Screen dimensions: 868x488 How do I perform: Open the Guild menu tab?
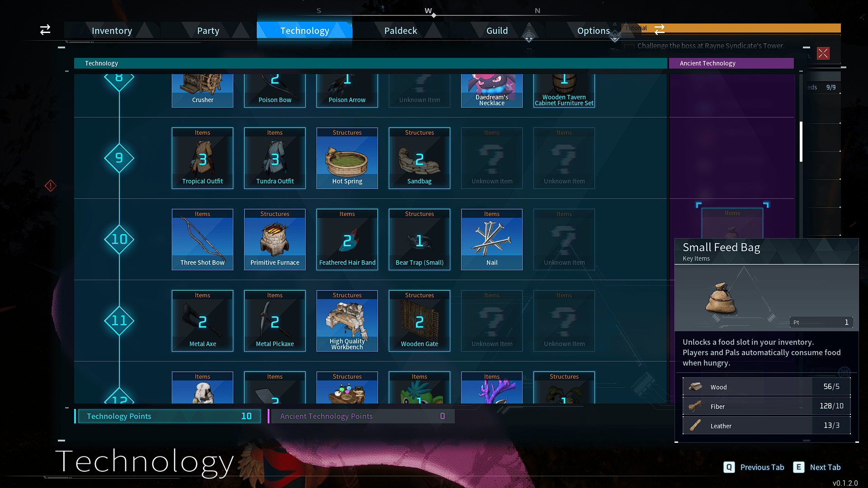(x=497, y=30)
